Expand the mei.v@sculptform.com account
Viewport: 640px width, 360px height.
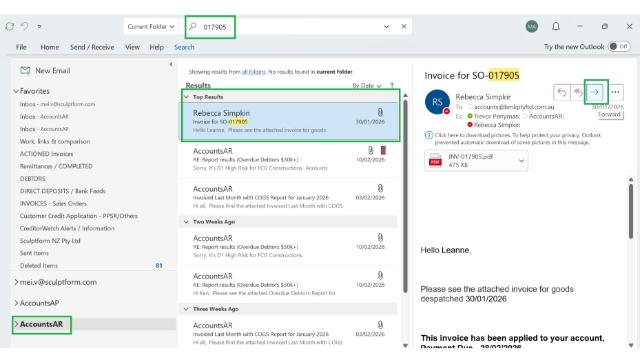click(x=16, y=282)
